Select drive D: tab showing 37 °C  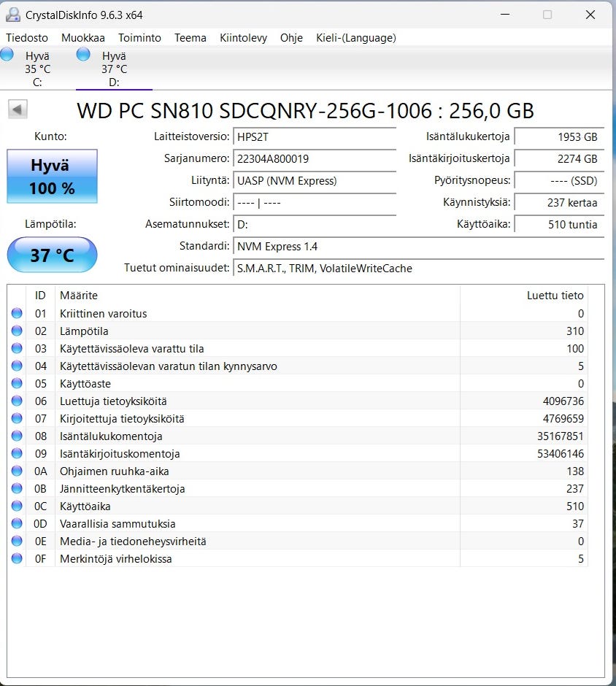pos(114,69)
